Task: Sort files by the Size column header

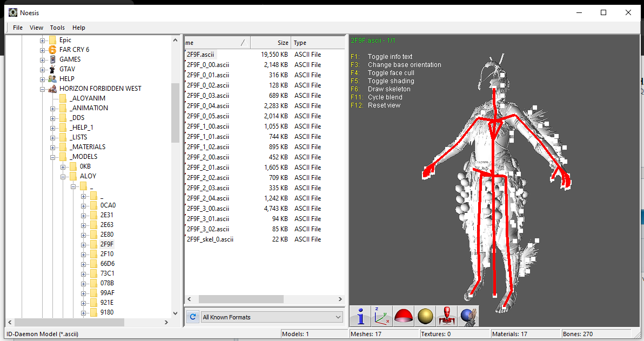Action: click(x=271, y=43)
